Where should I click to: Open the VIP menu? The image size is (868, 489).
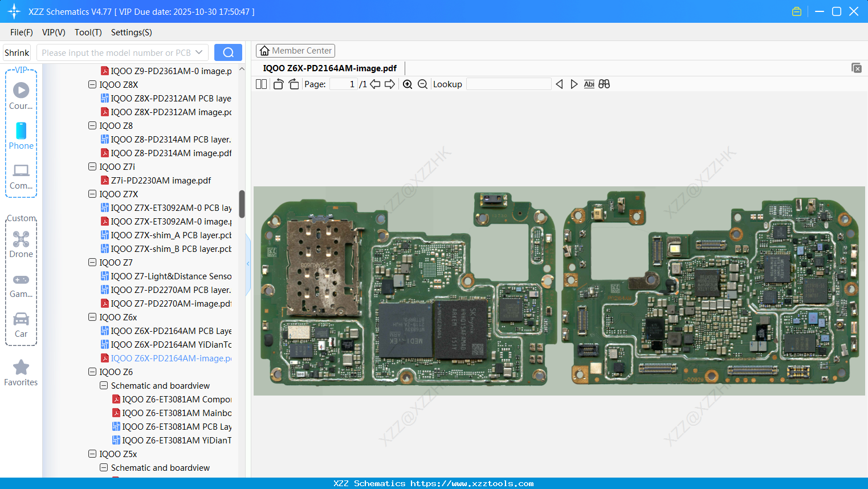[53, 32]
